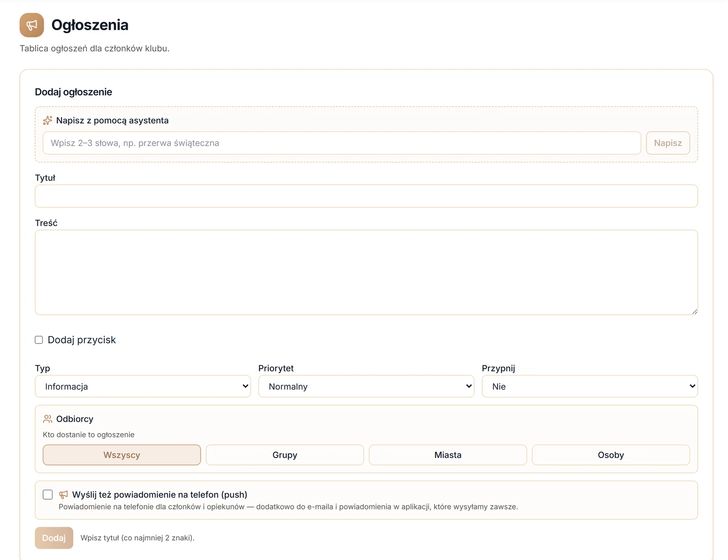Click the Treść textarea resize handle
728x560 pixels.
[x=695, y=312]
